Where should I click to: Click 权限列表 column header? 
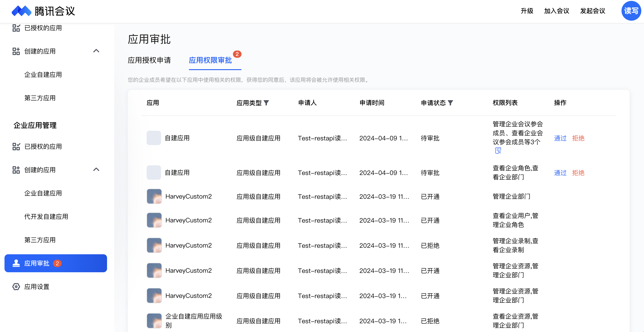505,103
